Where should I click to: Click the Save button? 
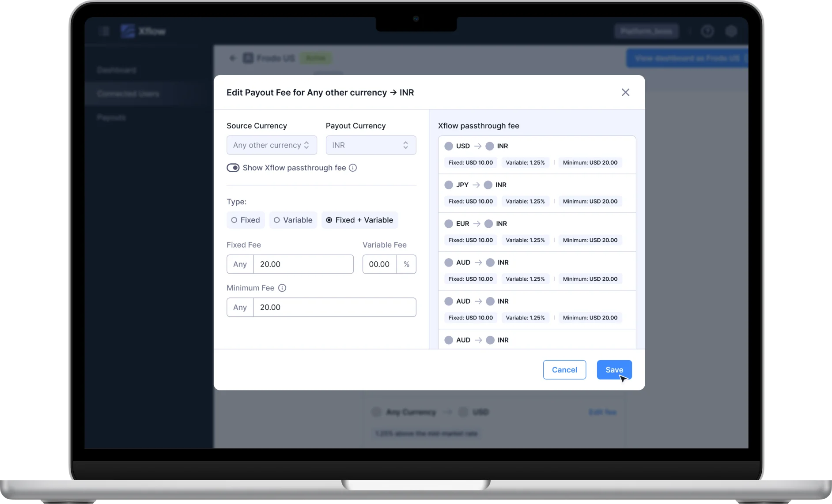614,370
